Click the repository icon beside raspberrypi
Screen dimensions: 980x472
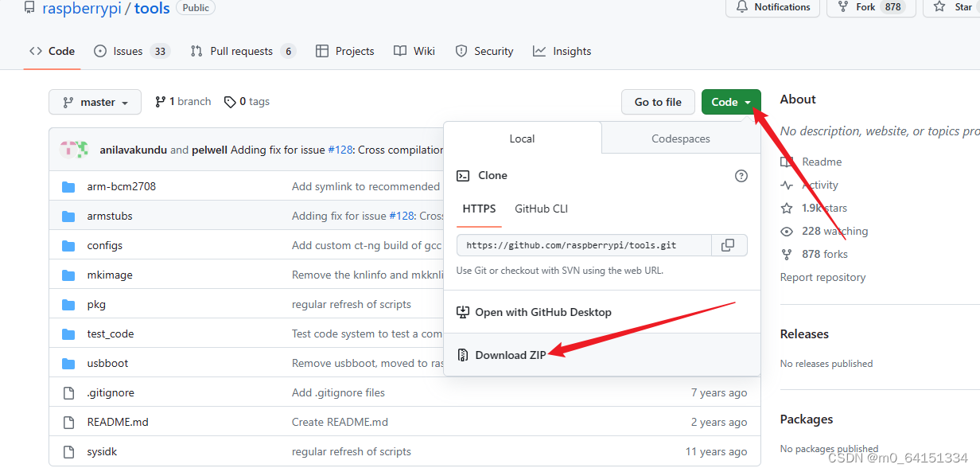[x=29, y=9]
